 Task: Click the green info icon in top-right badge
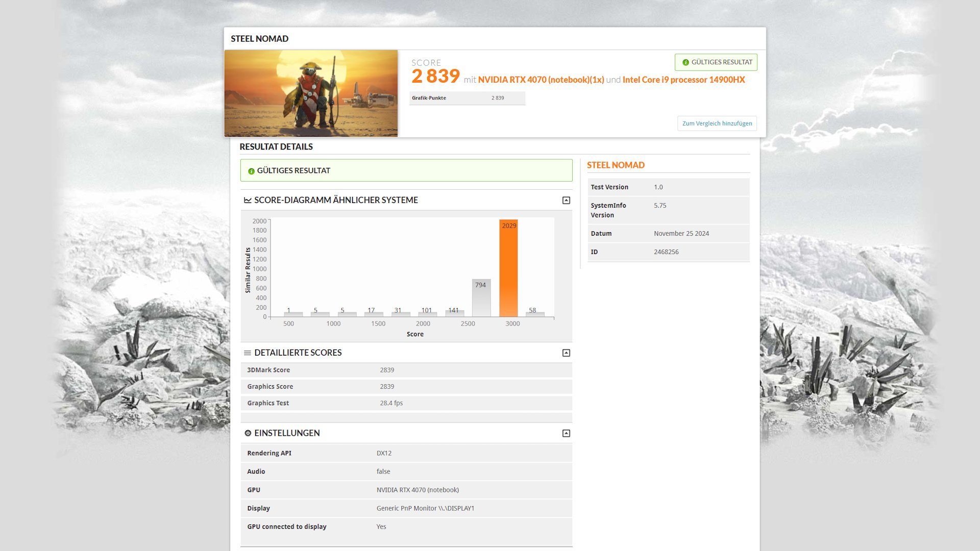[x=685, y=62]
